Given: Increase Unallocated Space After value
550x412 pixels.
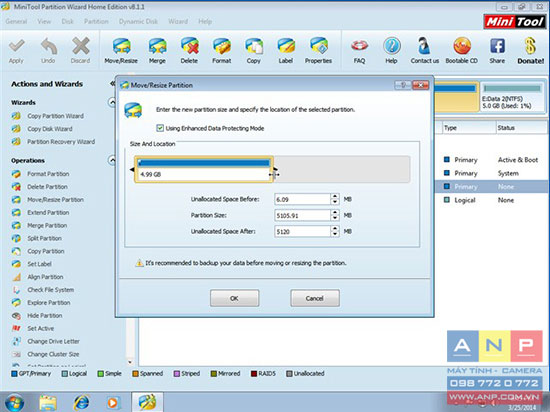Looking at the screenshot, I should click(x=335, y=229).
